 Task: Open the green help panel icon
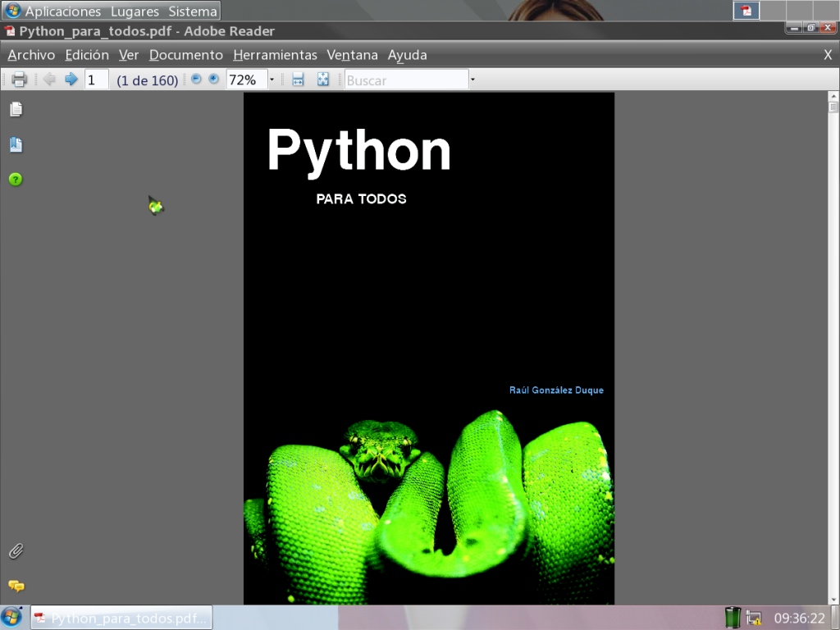pos(16,180)
